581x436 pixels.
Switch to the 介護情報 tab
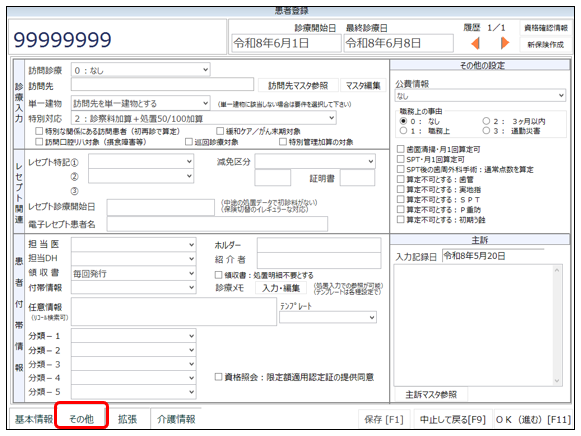pos(176,419)
